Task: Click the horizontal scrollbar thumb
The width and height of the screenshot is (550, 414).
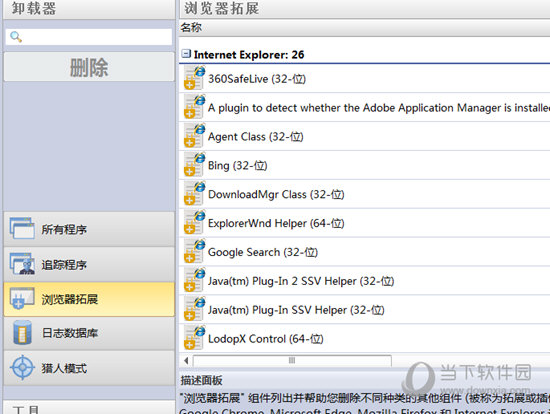Action: tap(292, 360)
